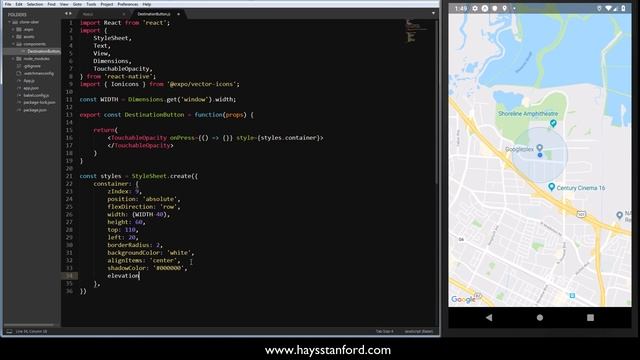Click the .expo folder icon

19,29
